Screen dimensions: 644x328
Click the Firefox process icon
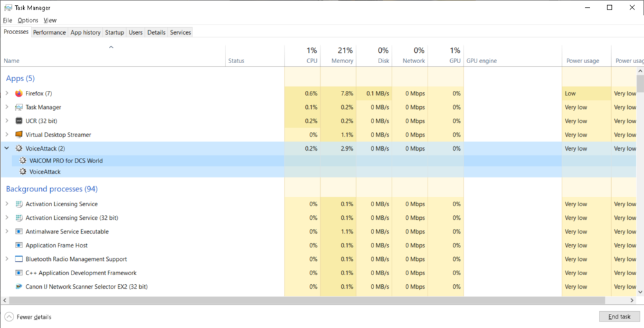[x=19, y=93]
